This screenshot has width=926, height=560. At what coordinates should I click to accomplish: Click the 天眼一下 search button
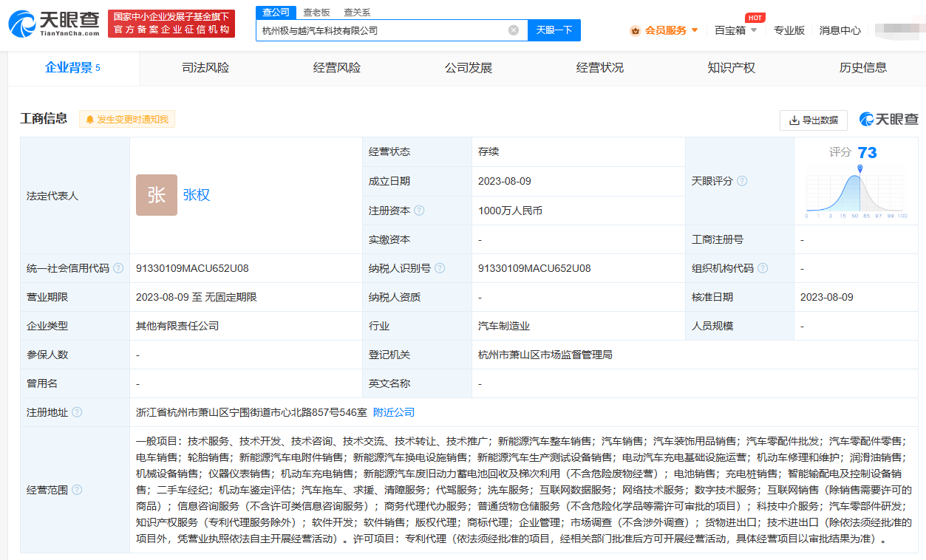click(554, 30)
